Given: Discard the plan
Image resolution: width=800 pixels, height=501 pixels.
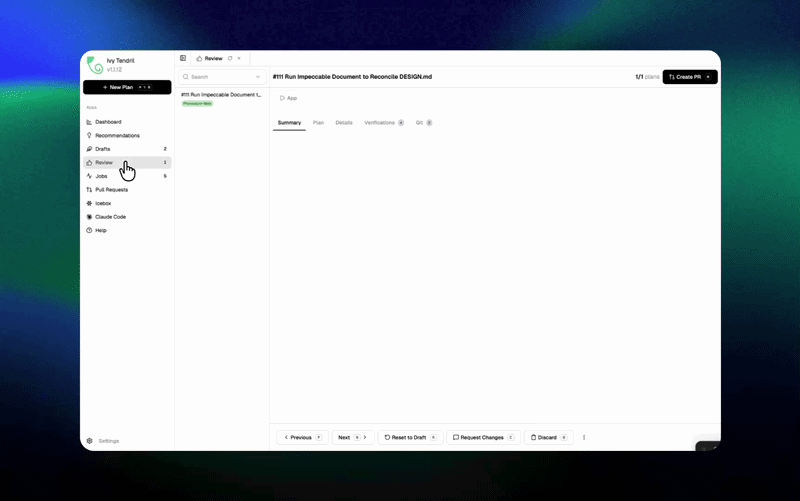Looking at the screenshot, I should point(549,438).
